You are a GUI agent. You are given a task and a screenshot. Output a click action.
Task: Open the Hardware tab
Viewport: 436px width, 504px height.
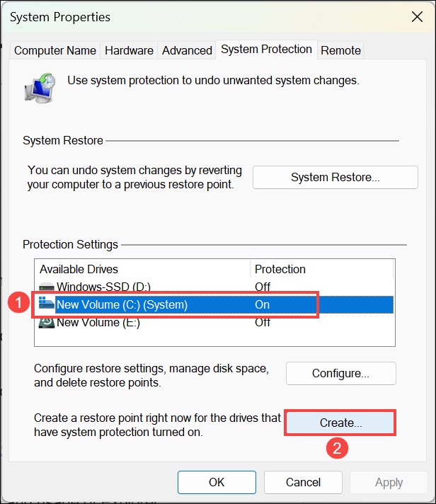click(x=129, y=50)
